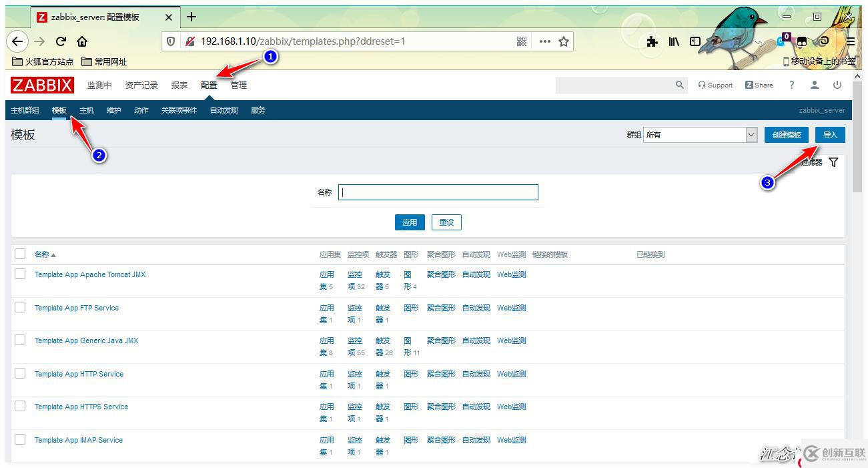Switch to the 关联项事件 submenu
The width and height of the screenshot is (868, 468).
click(179, 110)
